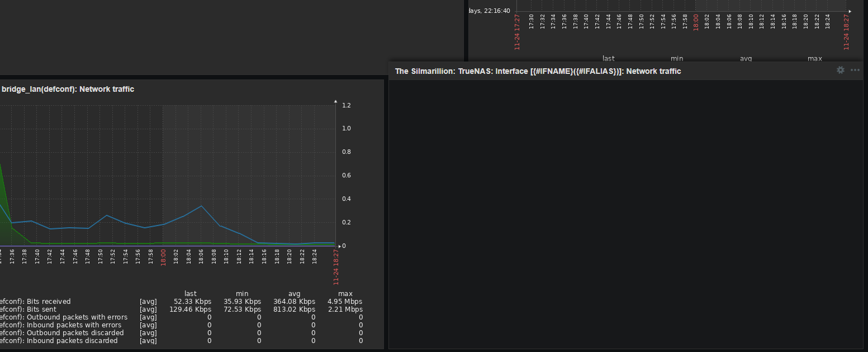Screen dimensions: 868x352
Task: Click the red 11-24 17:27 start label in top-right graph
Action: point(517,32)
